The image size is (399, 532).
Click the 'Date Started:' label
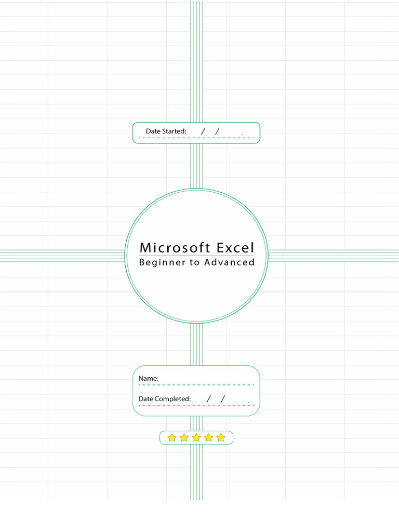tap(166, 131)
